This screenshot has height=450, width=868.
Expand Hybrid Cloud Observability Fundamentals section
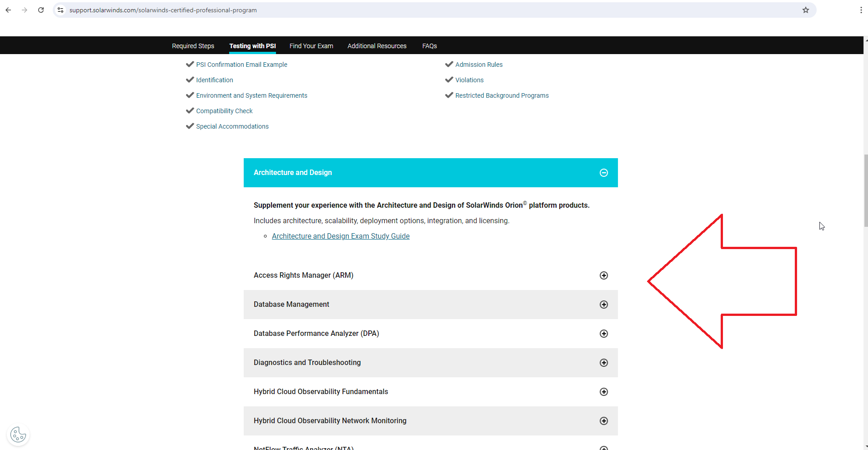coord(431,392)
